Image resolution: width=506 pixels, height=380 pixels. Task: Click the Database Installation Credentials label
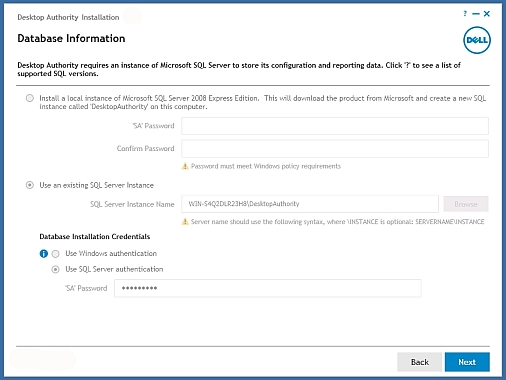(x=95, y=237)
